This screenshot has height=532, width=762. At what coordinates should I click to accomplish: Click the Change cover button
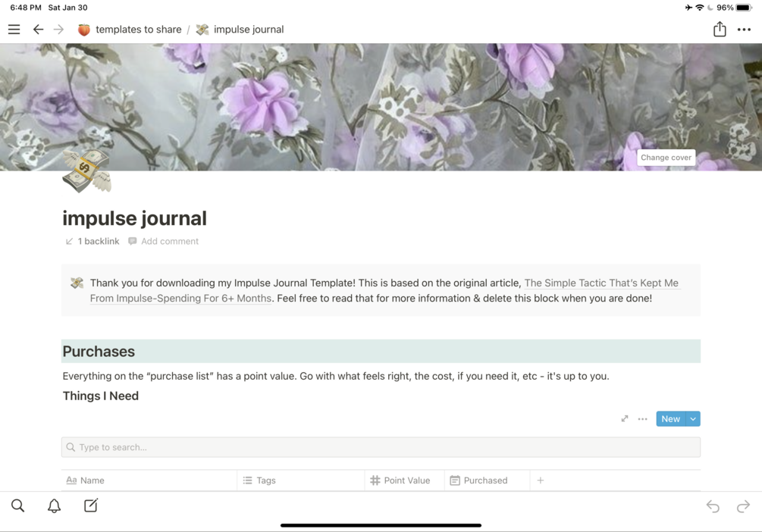pyautogui.click(x=666, y=158)
